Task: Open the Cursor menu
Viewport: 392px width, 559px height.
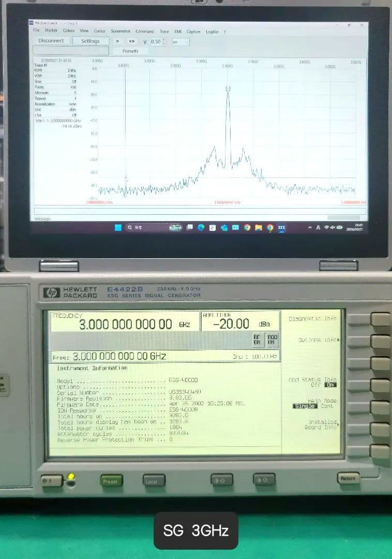Action: click(99, 31)
